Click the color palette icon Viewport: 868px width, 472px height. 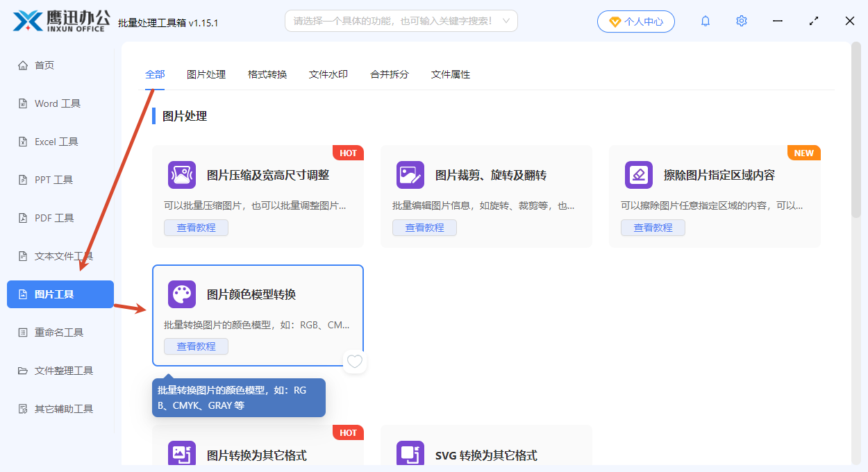pos(182,294)
